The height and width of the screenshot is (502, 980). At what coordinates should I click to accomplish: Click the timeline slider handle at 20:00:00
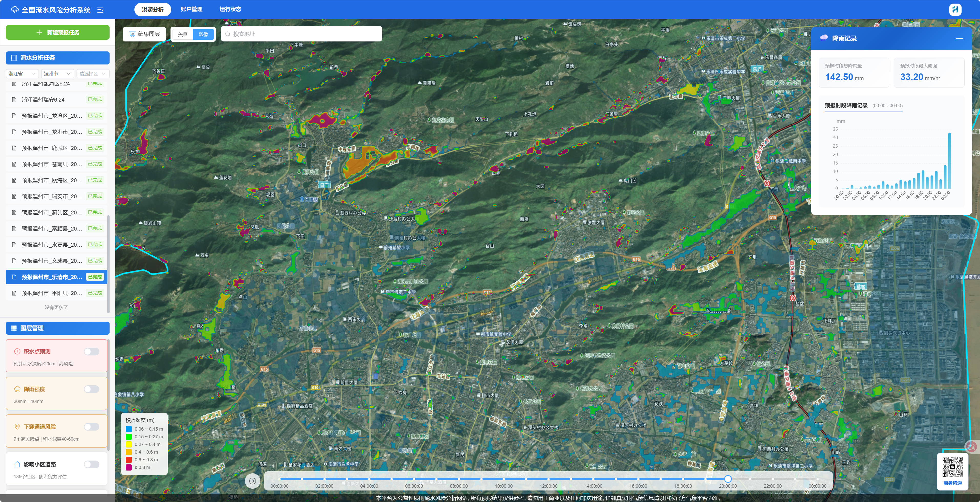coord(728,479)
